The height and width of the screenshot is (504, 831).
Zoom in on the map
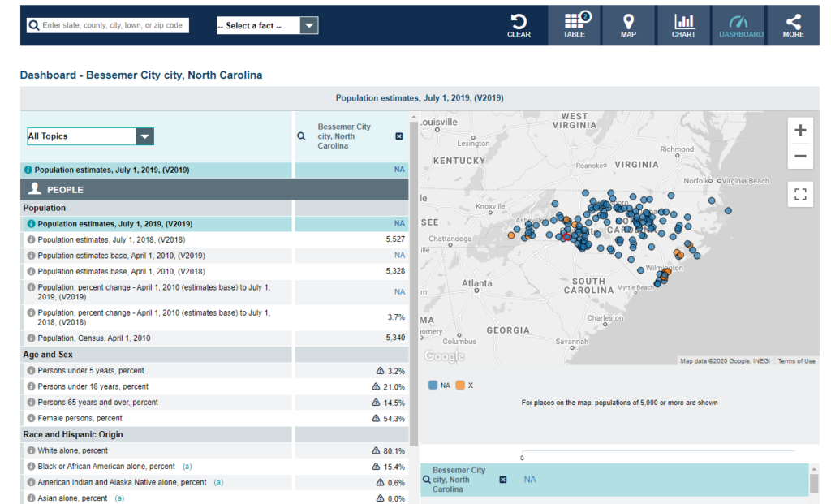800,131
